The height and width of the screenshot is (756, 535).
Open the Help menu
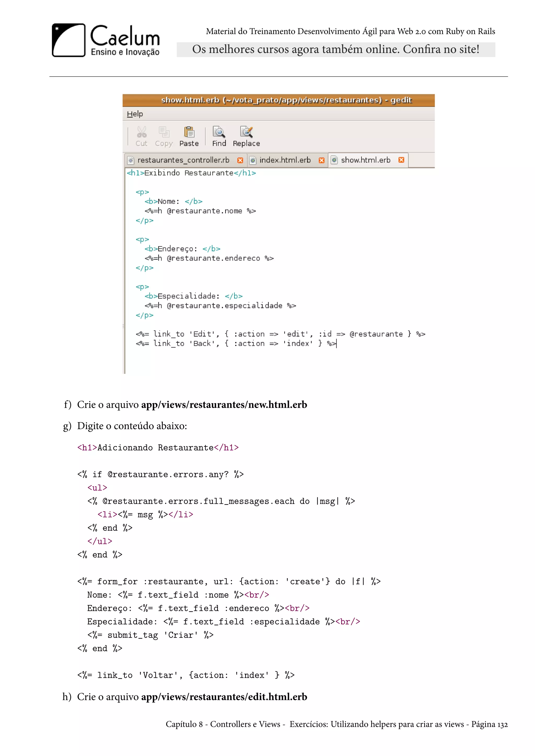pyautogui.click(x=135, y=114)
